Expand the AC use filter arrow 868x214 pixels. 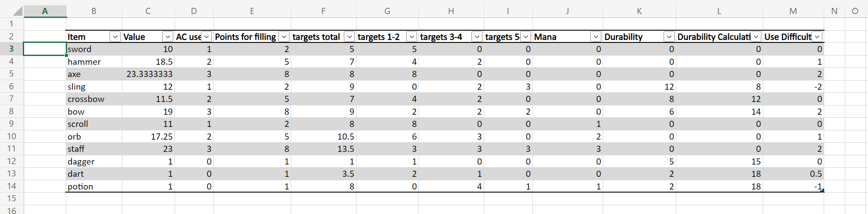pyautogui.click(x=207, y=37)
